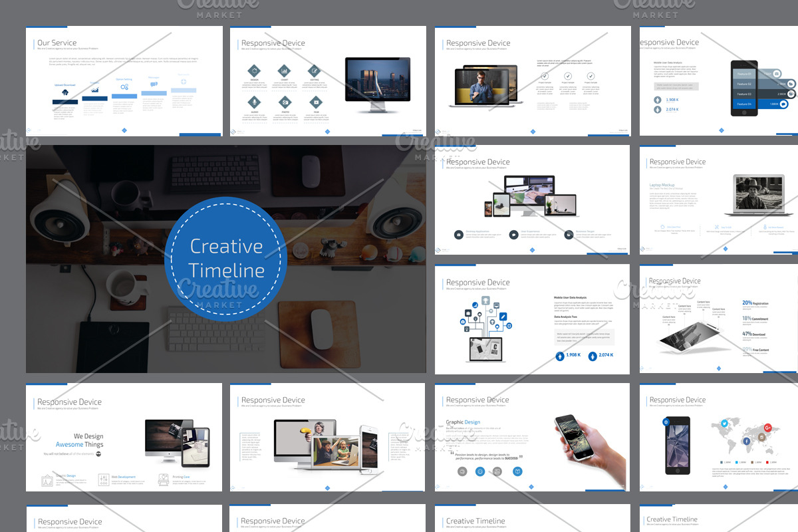Open the Laptop Mockup slide thumbnail
The image size is (798, 532).
[x=719, y=200]
